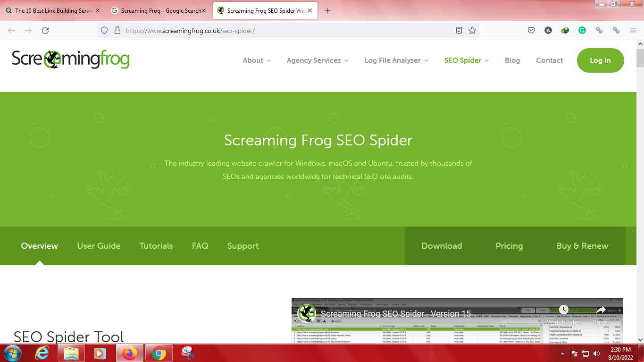
Task: Open the Firefox hamburger menu
Action: coord(633,30)
